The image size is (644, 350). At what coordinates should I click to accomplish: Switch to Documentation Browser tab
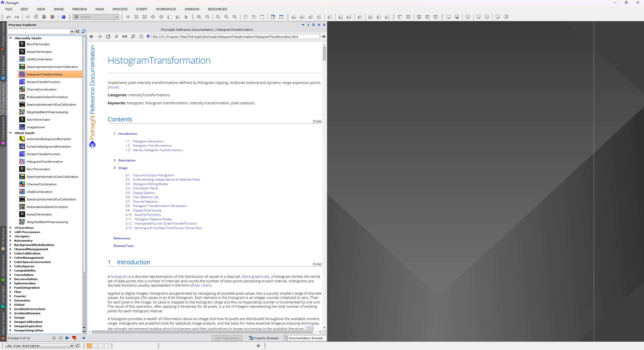(x=305, y=338)
